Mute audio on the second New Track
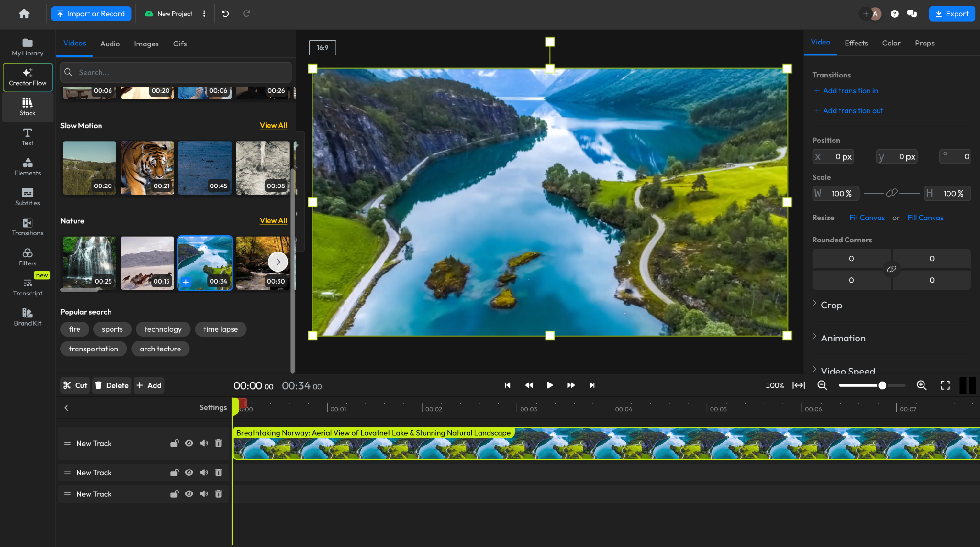This screenshot has height=547, width=980. (204, 472)
